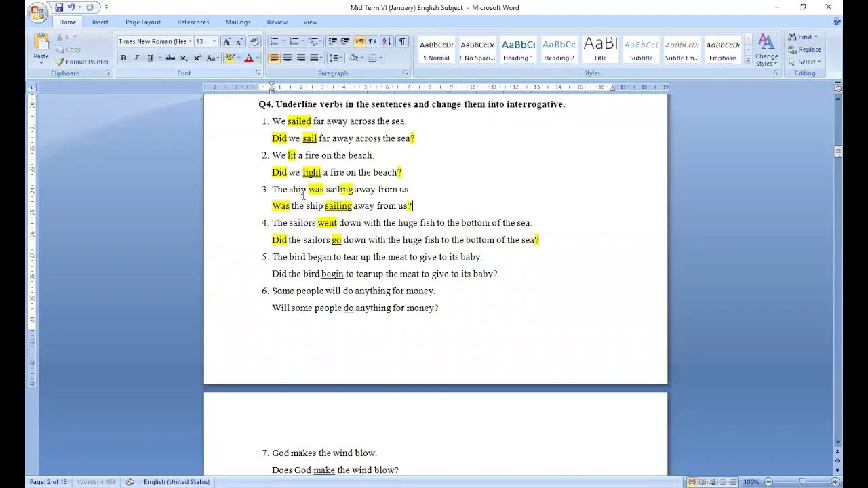Toggle justify alignment

point(314,58)
